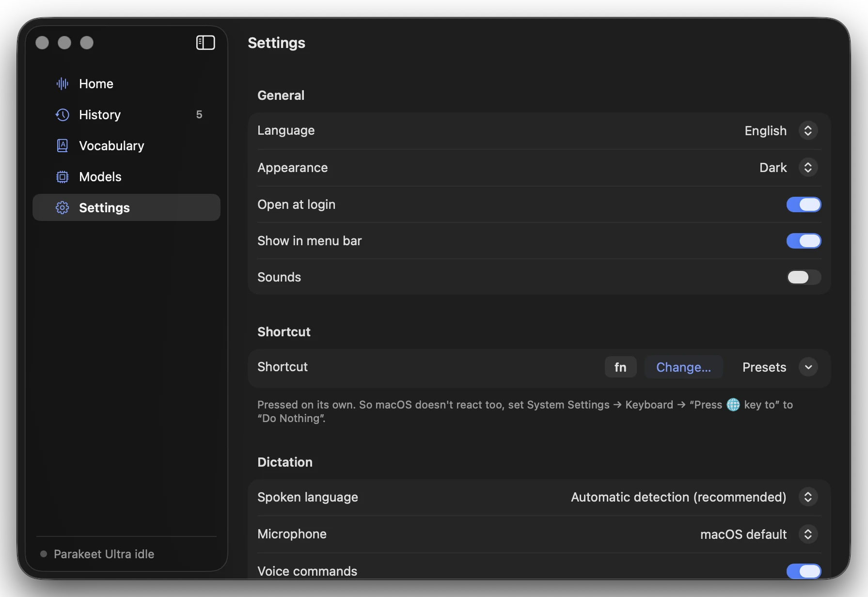Minimize the window with middle button
This screenshot has width=868, height=597.
[64, 43]
